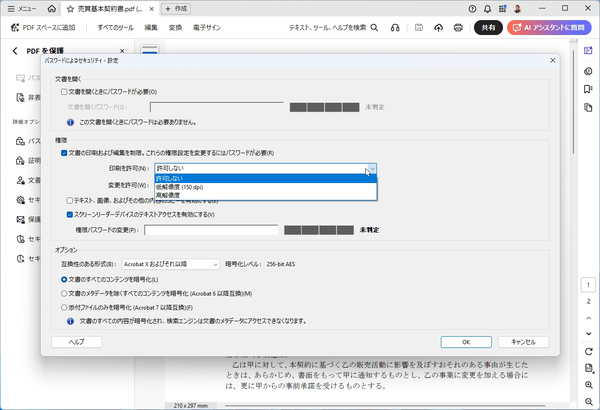Click the 共有 share button
This screenshot has width=600, height=410.
(x=488, y=28)
